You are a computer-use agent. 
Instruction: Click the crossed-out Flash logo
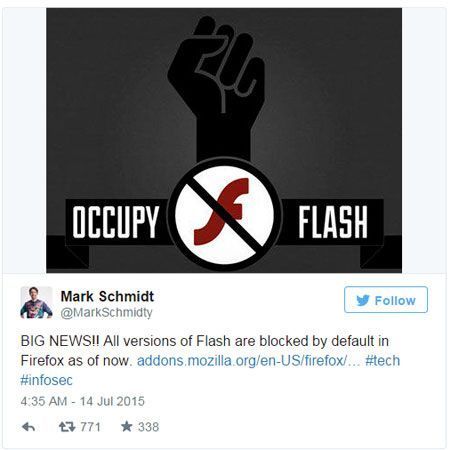click(224, 214)
